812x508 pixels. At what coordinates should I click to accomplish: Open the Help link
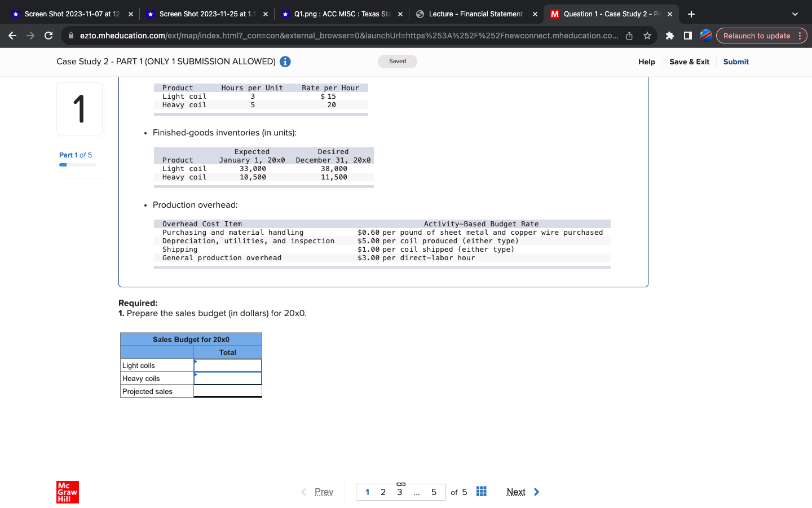(647, 62)
